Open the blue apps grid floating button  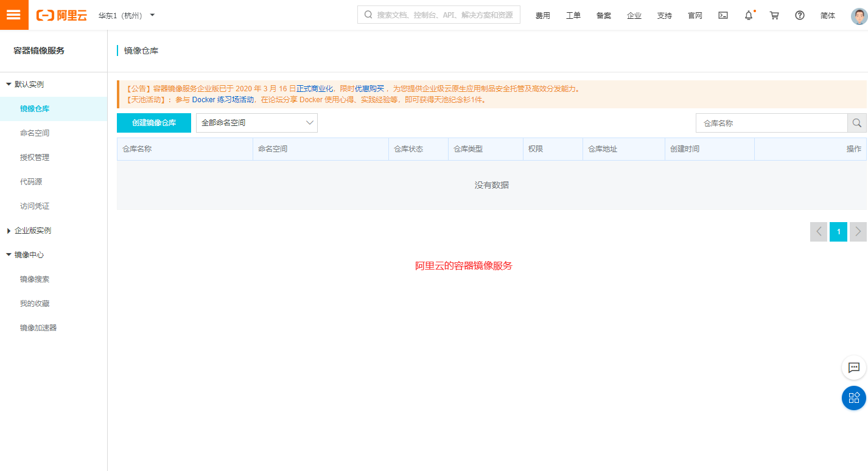(854, 398)
